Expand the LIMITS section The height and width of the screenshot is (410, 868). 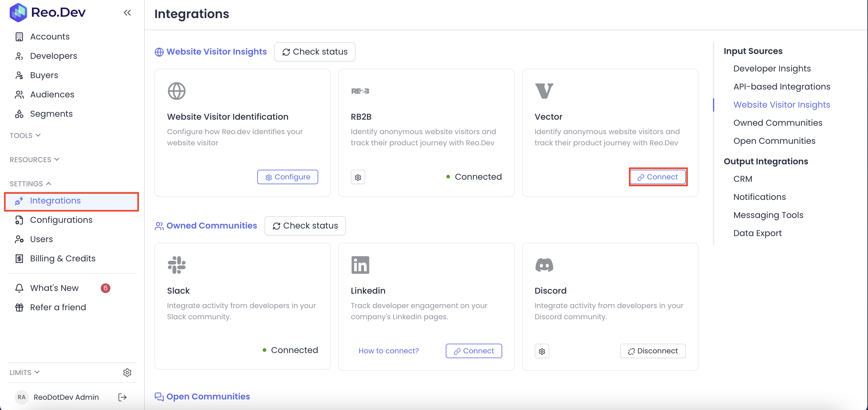[25, 372]
